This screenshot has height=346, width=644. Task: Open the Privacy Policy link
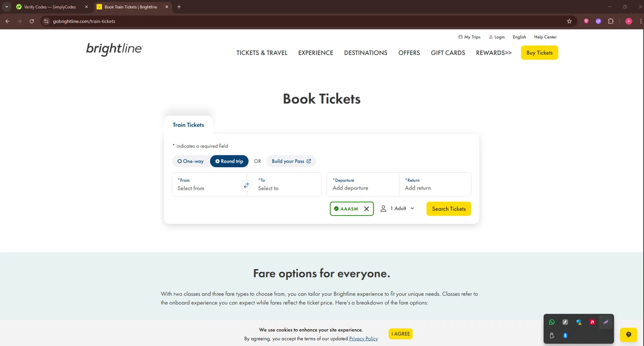pyautogui.click(x=364, y=339)
